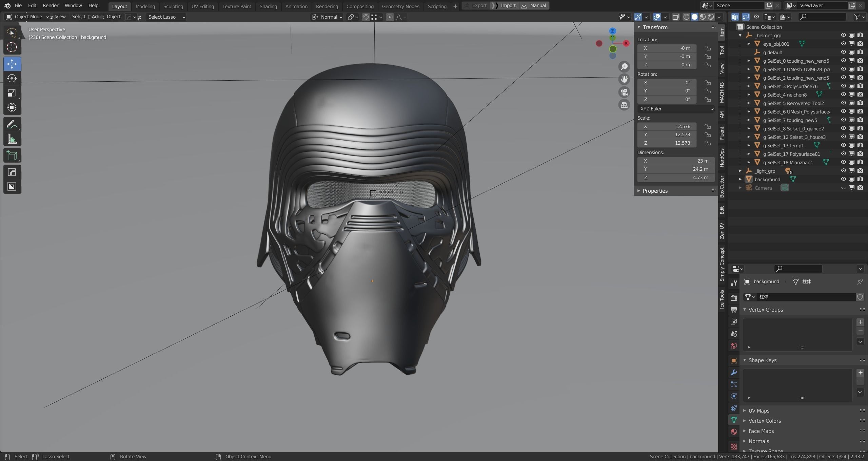This screenshot has height=461, width=868.
Task: Click Scale X value field
Action: (667, 126)
